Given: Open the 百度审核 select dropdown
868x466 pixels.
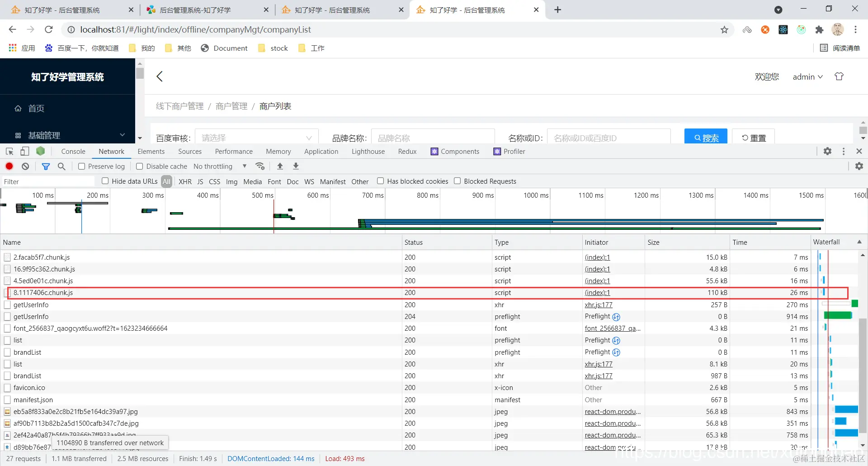Looking at the screenshot, I should pyautogui.click(x=256, y=137).
